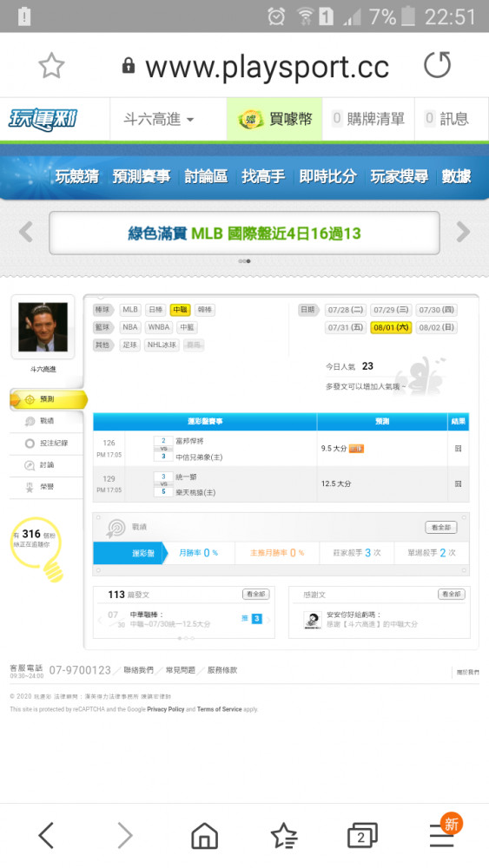
Task: Show previous banner with left chevron
Action: pyautogui.click(x=26, y=232)
